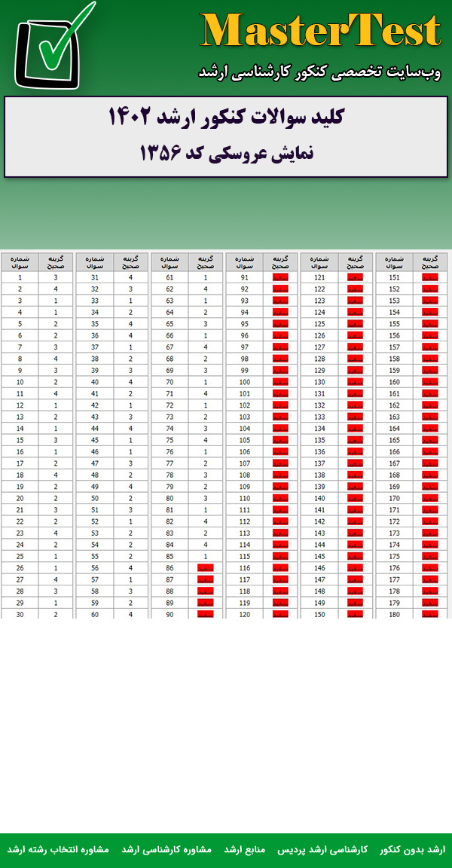The width and height of the screenshot is (452, 868).
Task: Select the red locked answer for question 180
Action: tap(429, 615)
